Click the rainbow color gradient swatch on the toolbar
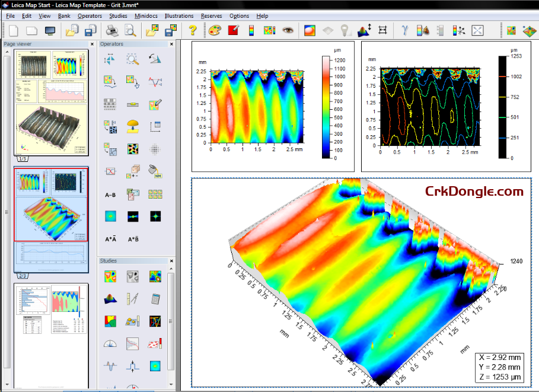The width and height of the screenshot is (539, 392). 251,31
